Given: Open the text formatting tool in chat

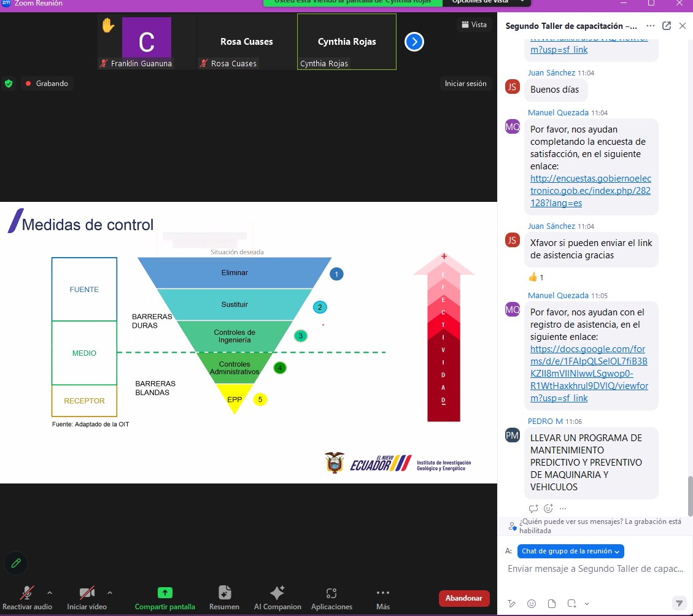Looking at the screenshot, I should coord(512,603).
